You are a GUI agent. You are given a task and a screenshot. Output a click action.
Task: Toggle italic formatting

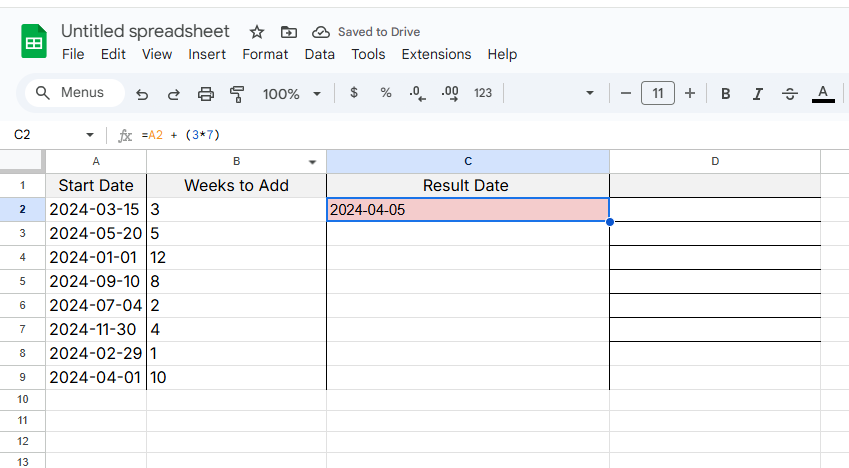[x=758, y=94]
